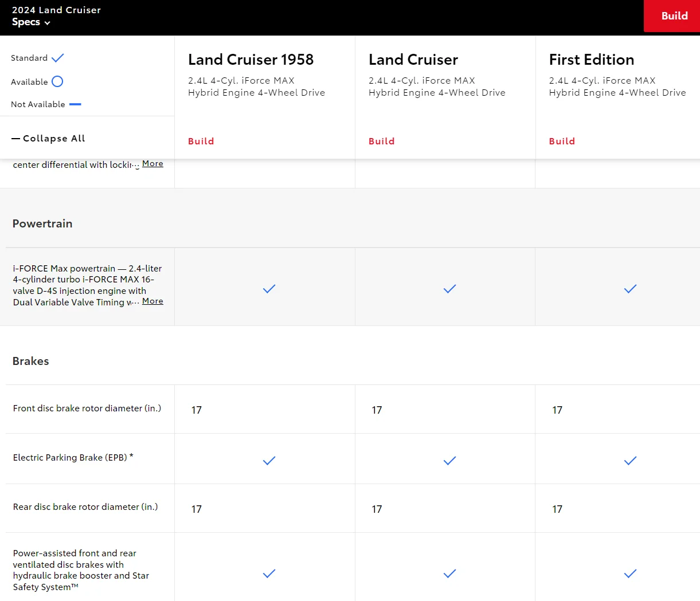Click Land Cruiser 1958 engine description text
Viewport: 700px width, 601px height.
[256, 87]
